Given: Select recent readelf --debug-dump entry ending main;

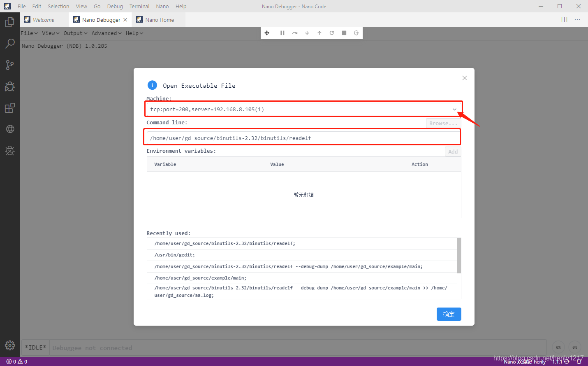Looking at the screenshot, I should coord(302,266).
